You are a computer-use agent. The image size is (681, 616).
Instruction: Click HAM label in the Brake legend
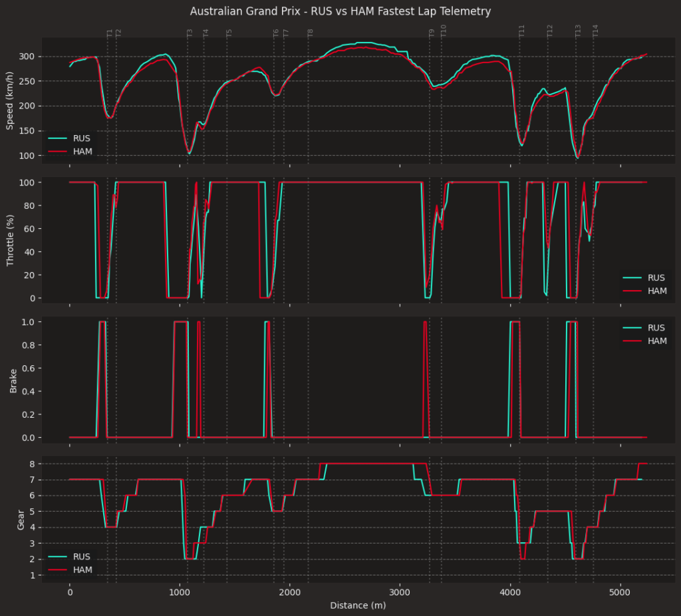pos(657,341)
